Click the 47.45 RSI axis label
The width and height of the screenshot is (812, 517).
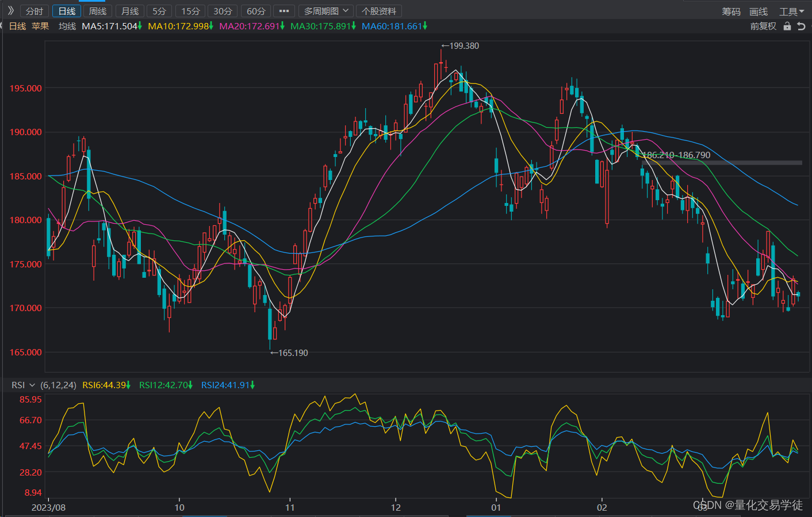tap(30, 446)
